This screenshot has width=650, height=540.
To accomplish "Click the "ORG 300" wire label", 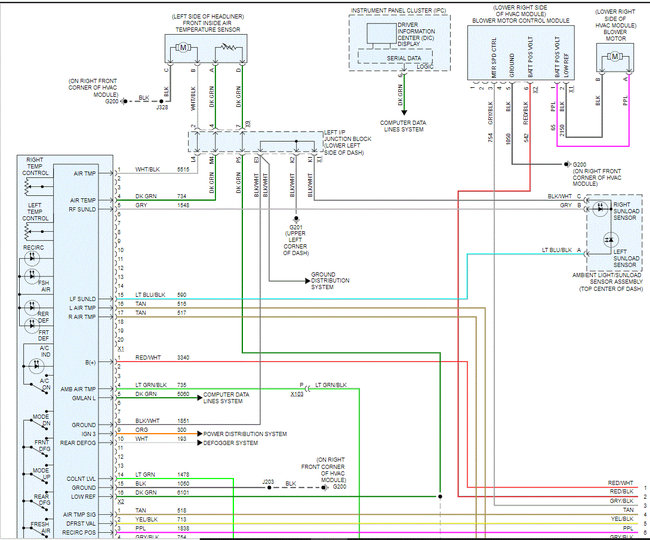I will point(161,430).
